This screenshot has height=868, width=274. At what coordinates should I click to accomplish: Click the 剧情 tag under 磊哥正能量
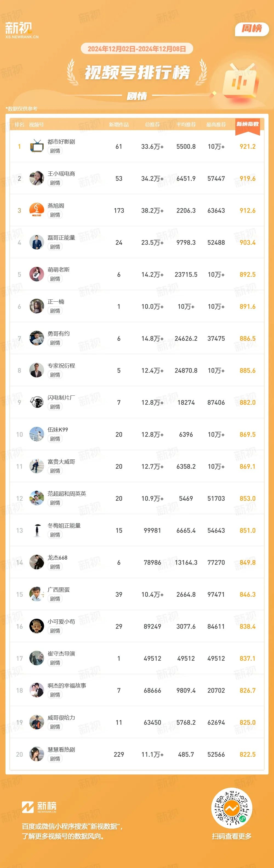[x=55, y=247]
